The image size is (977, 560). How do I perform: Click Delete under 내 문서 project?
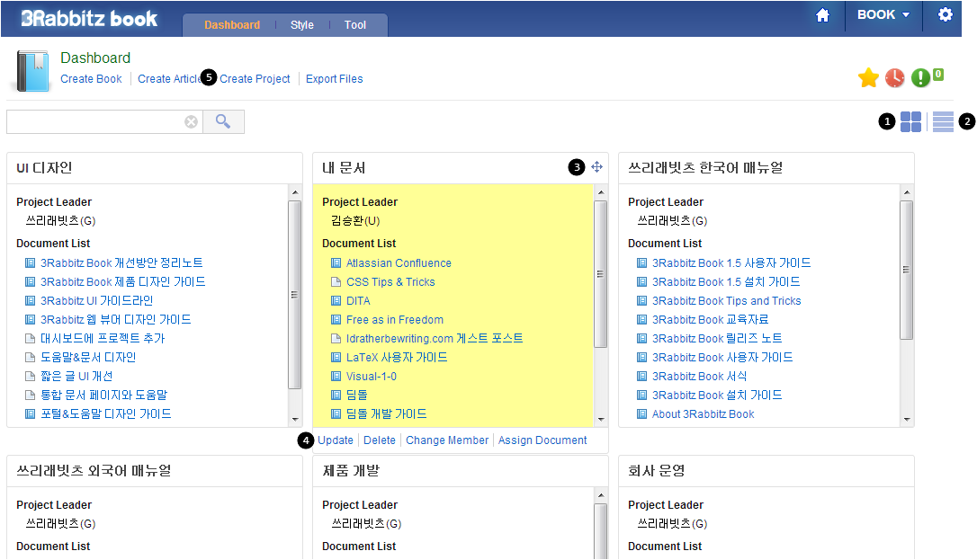(x=380, y=440)
